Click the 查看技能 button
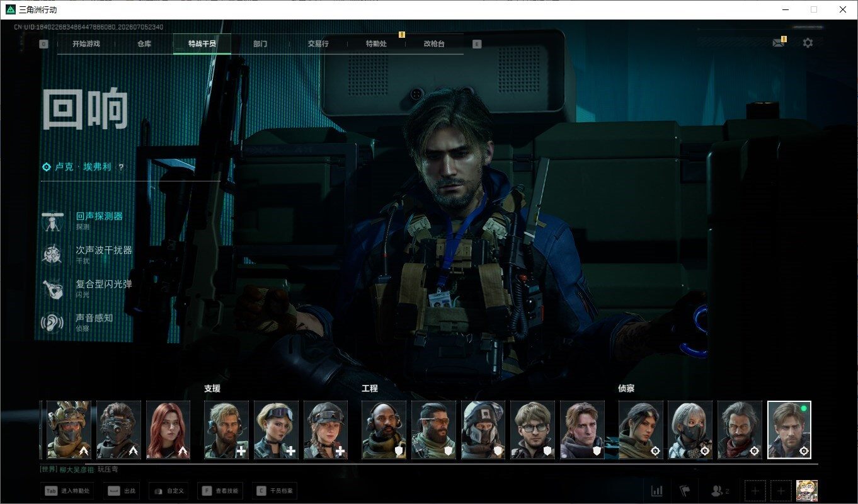Screen dimensions: 858x504 click(x=220, y=490)
